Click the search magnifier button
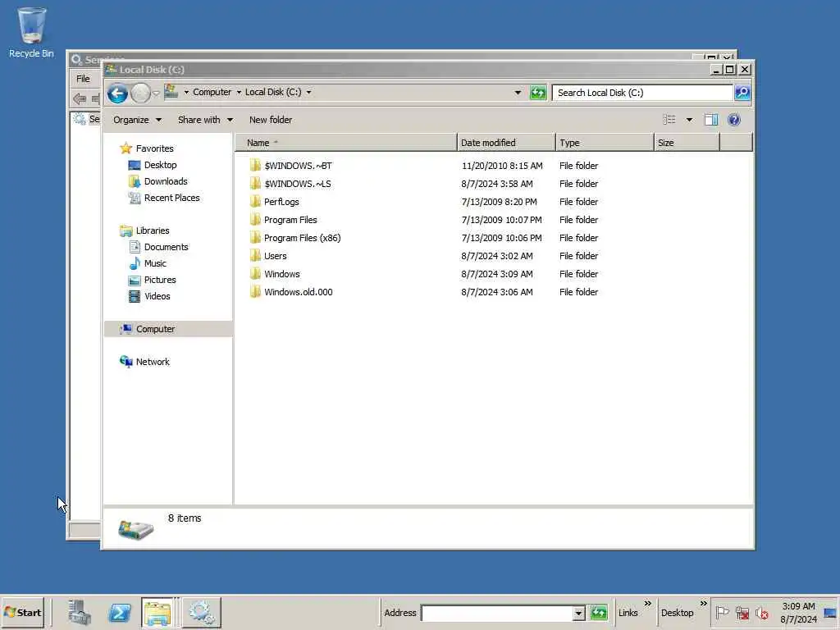This screenshot has height=630, width=840. (742, 93)
